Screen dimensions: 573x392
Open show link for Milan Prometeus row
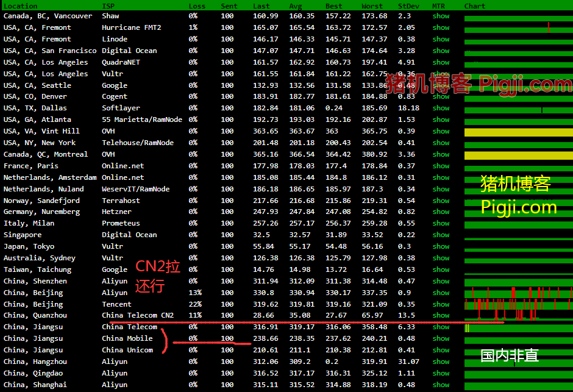click(x=441, y=223)
